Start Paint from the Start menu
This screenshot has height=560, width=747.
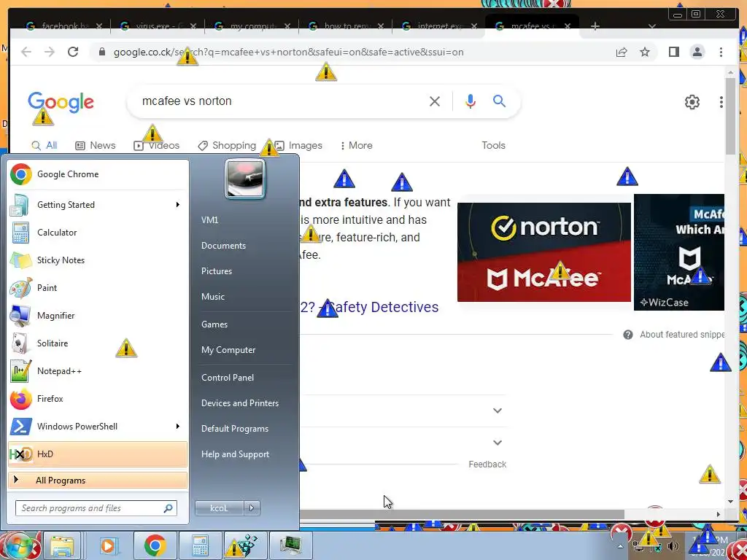click(x=98, y=287)
